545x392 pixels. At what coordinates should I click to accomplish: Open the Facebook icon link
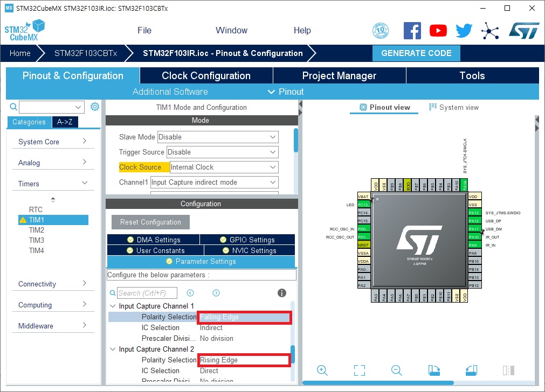pos(412,31)
